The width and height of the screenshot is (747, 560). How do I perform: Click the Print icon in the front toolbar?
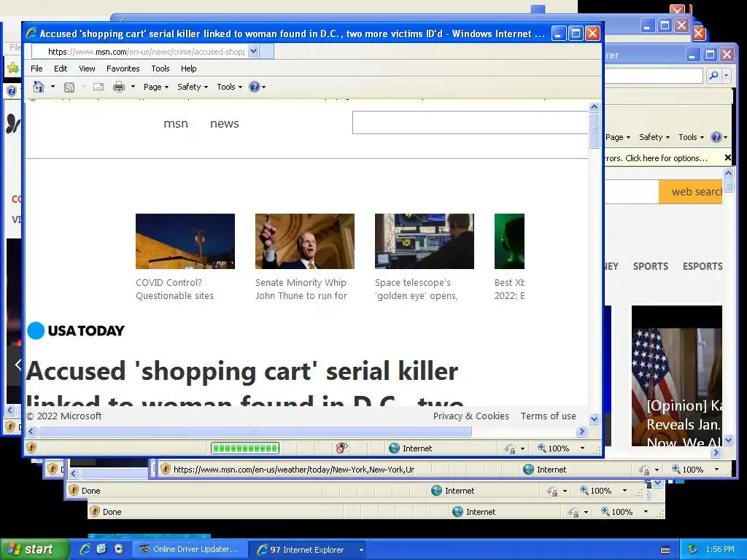(x=119, y=87)
